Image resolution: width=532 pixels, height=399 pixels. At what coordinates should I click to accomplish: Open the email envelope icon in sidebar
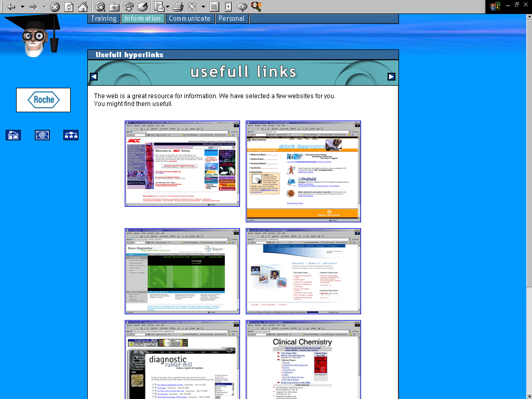[x=42, y=135]
